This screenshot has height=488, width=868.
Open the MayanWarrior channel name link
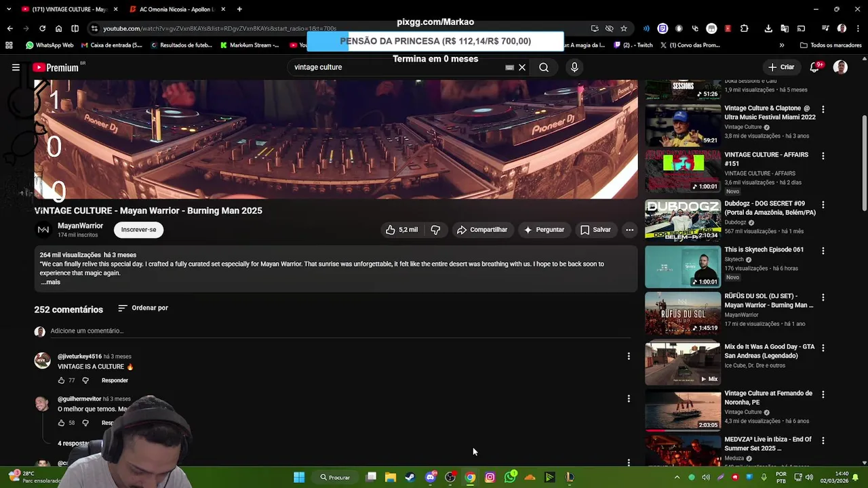click(x=80, y=226)
